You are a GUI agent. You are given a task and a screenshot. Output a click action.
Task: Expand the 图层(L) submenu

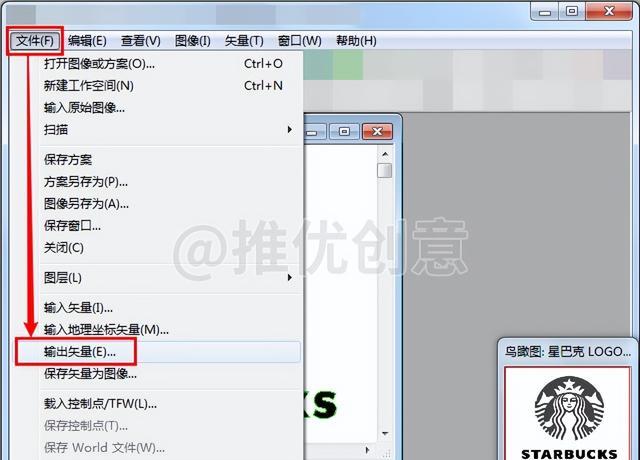click(171, 278)
